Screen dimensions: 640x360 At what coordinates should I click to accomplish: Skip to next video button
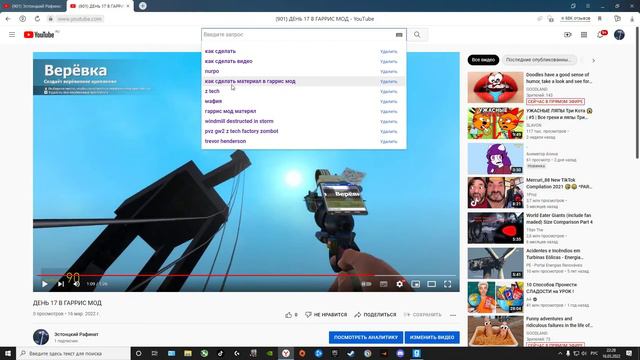pyautogui.click(x=61, y=284)
